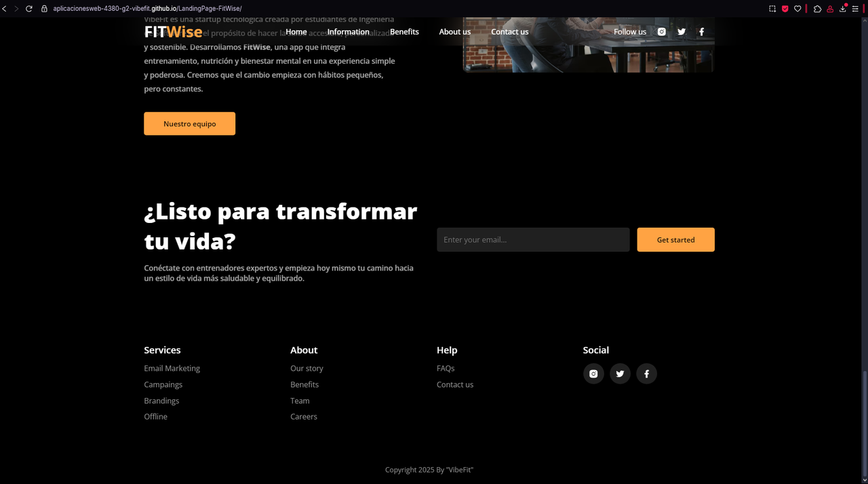Click the Nuestro equipo button
This screenshot has width=868, height=484.
(190, 124)
